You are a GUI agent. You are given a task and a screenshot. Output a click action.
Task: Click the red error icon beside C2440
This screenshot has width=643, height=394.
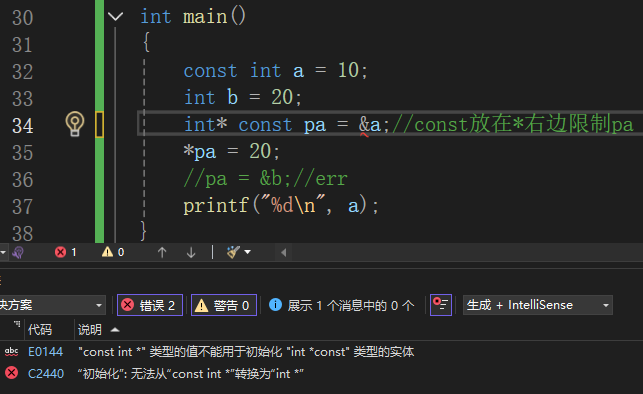click(11, 373)
